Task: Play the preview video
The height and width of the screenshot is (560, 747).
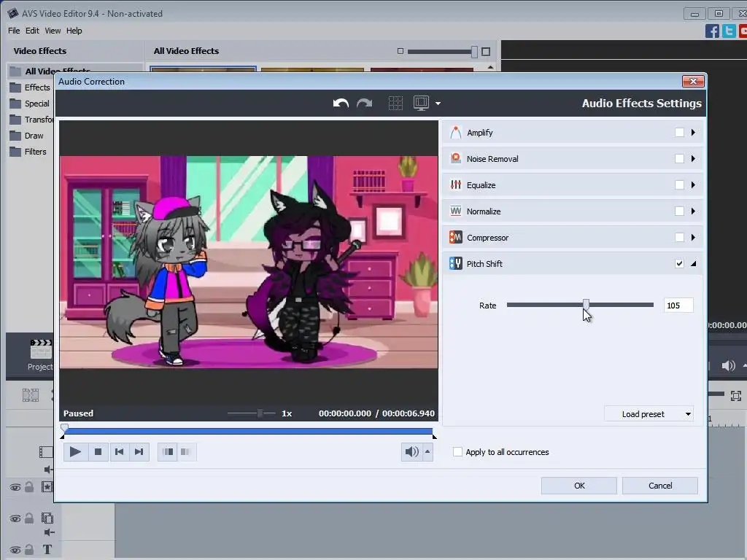Action: pos(75,452)
